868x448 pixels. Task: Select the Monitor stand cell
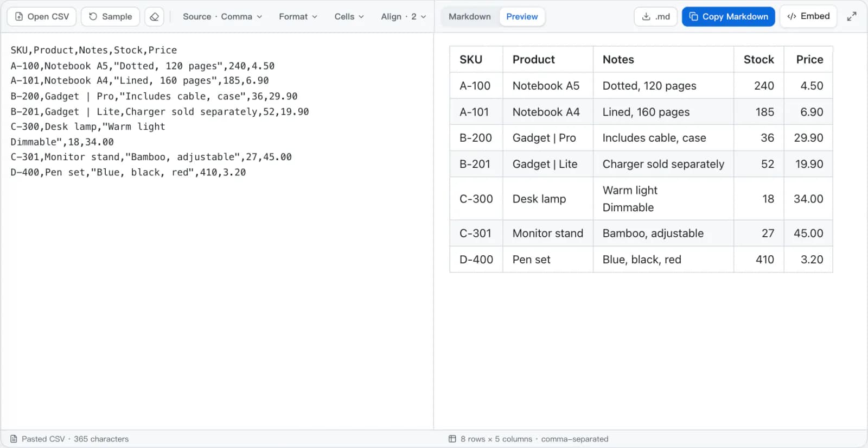pyautogui.click(x=548, y=234)
